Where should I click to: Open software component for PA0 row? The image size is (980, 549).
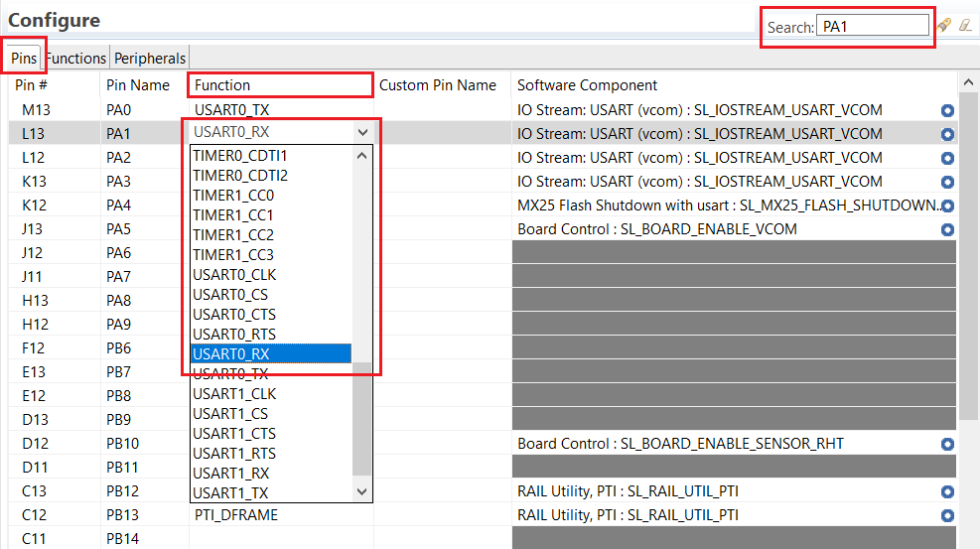[x=947, y=110]
